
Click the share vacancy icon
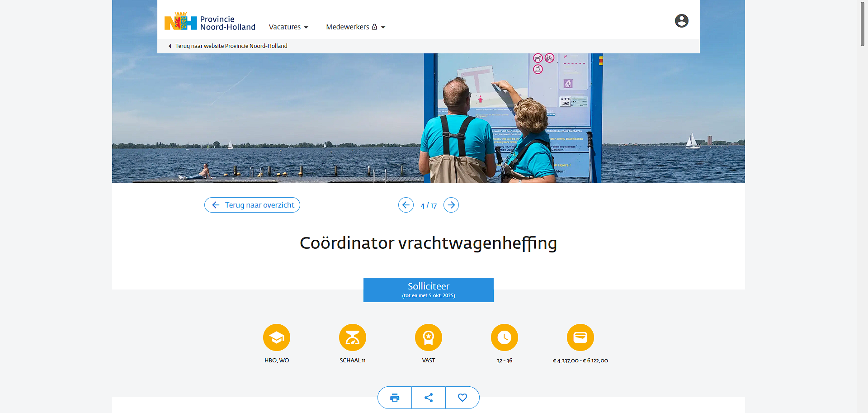click(429, 398)
